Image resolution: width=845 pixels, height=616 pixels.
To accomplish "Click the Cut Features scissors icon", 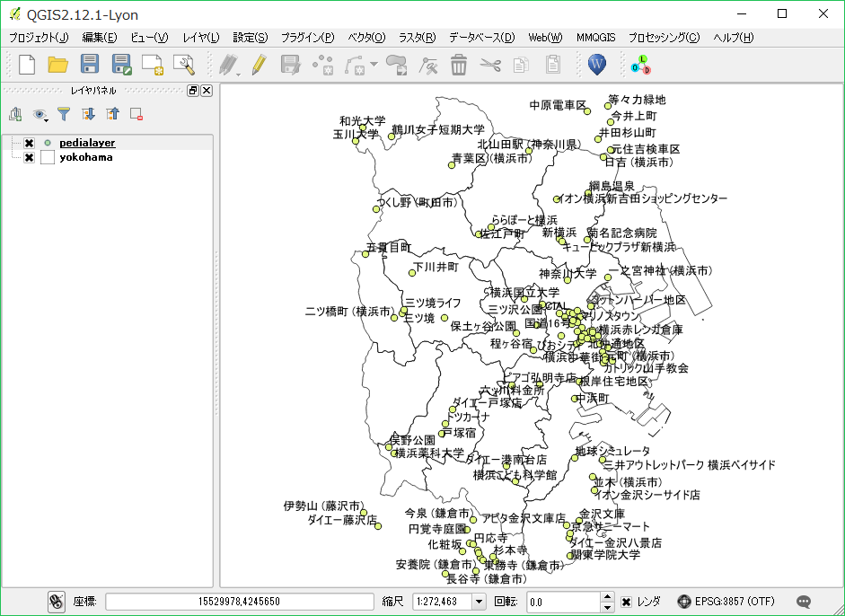I will [x=490, y=65].
